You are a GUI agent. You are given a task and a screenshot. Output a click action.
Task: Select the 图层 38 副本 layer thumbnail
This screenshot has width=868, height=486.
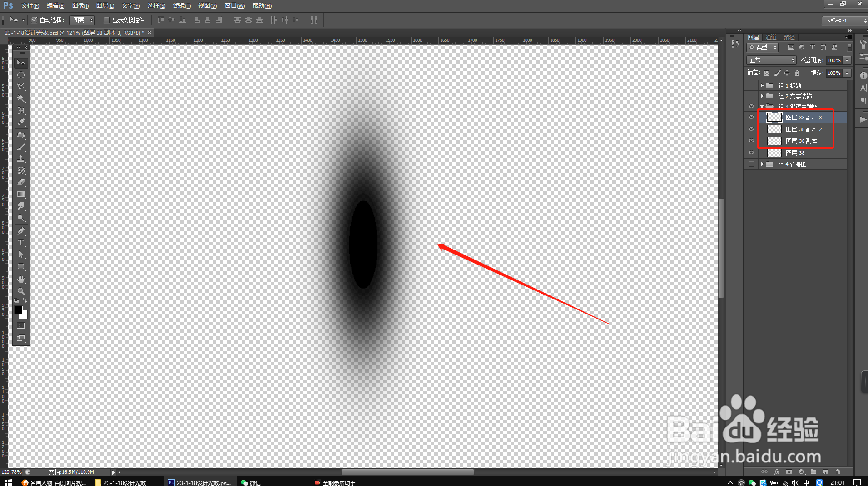(x=774, y=141)
